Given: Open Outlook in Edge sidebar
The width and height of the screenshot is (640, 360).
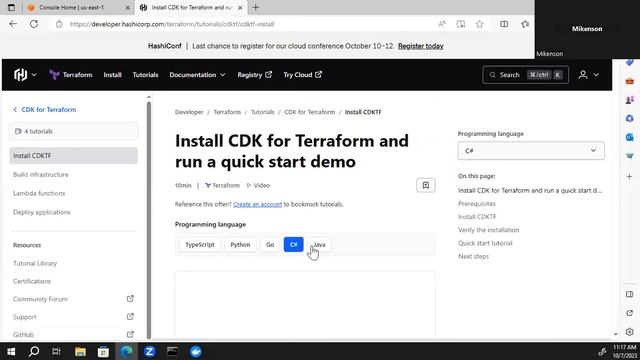Looking at the screenshot, I should (629, 137).
